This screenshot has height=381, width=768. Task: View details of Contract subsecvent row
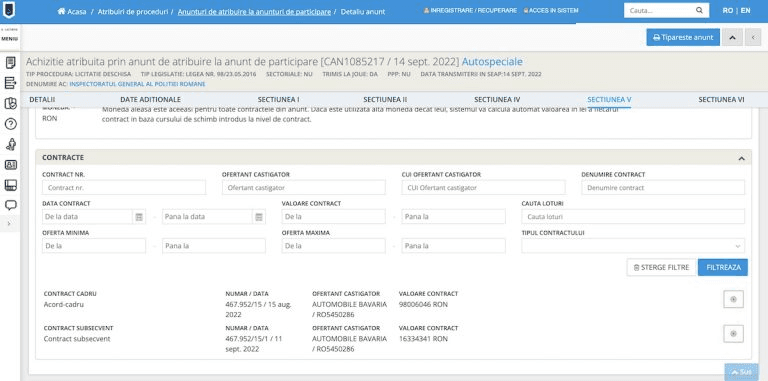(x=733, y=333)
